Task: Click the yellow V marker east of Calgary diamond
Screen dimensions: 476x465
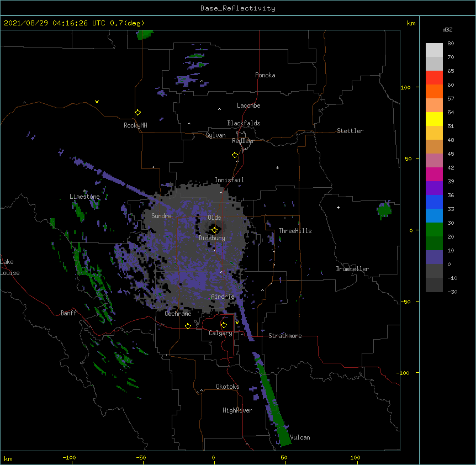Action: 237,323
